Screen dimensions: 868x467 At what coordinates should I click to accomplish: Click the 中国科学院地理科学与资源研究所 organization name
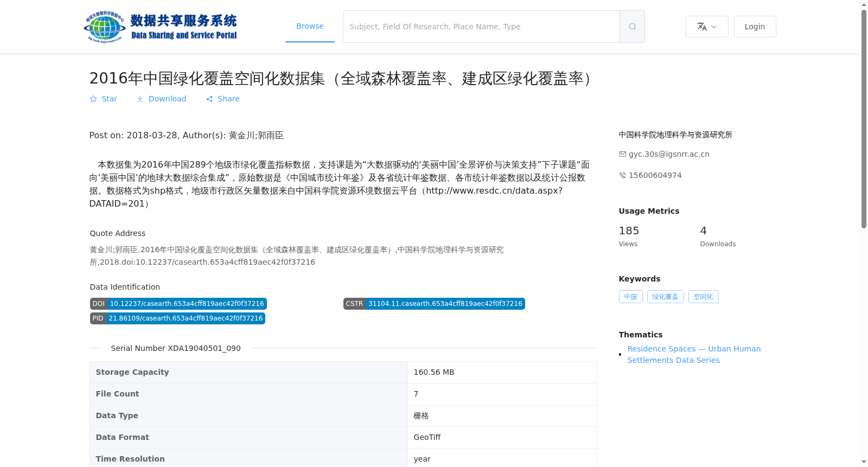click(675, 135)
